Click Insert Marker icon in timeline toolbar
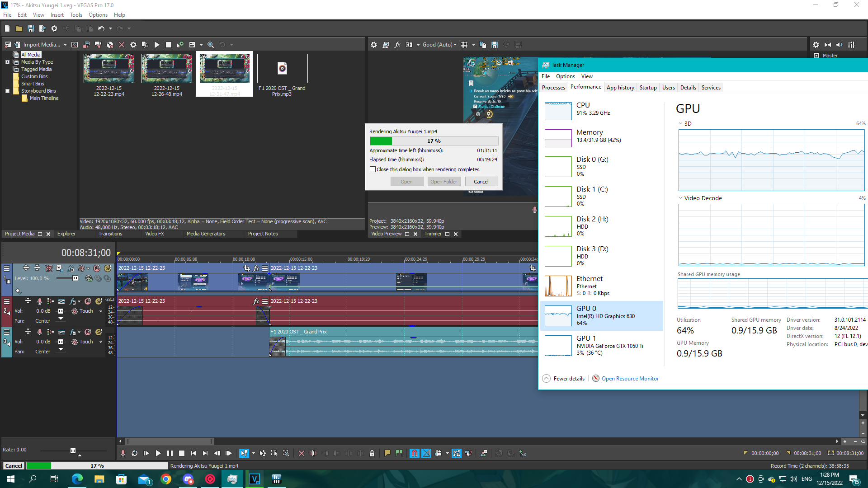Screen dimensions: 868x488 coord(387,453)
